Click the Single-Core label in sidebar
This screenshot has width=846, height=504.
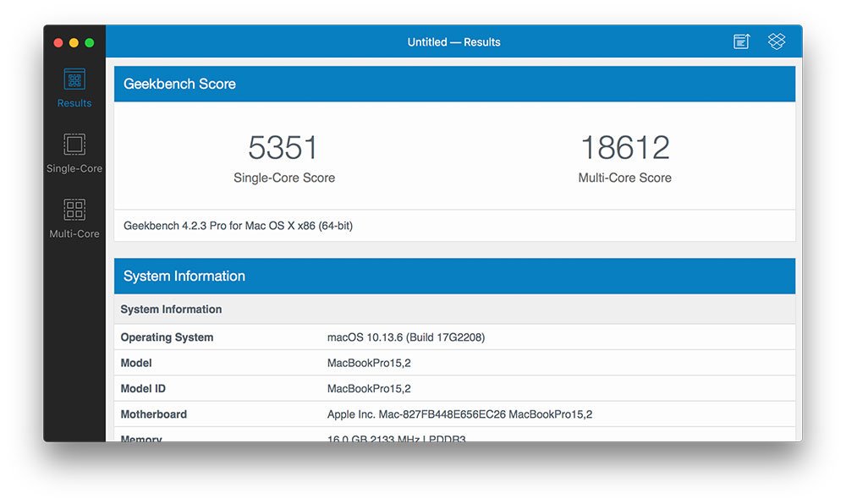point(74,168)
